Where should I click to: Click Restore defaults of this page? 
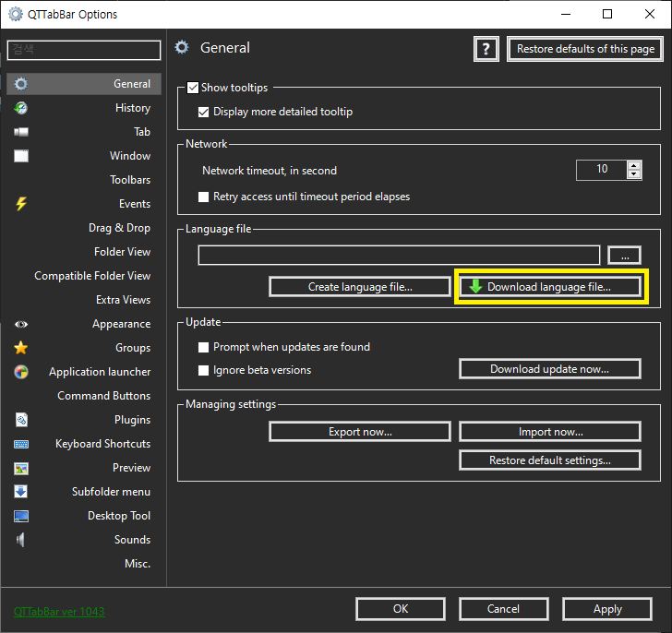pyautogui.click(x=585, y=49)
